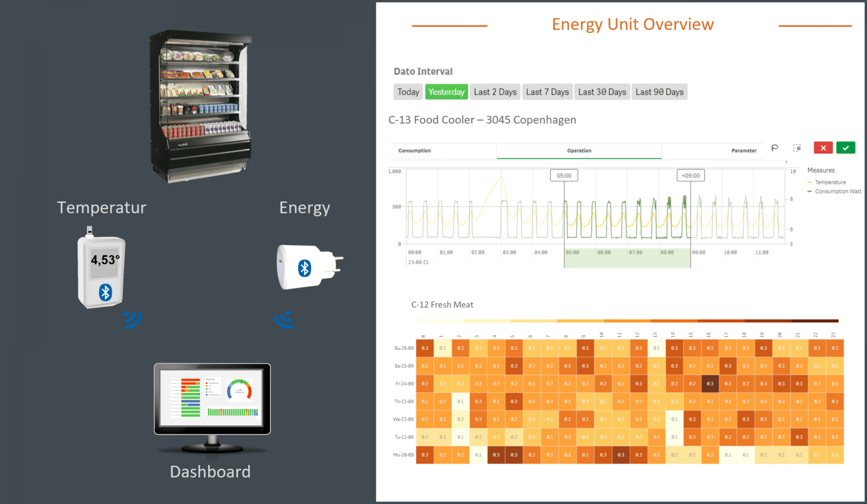Click the Dato Interval label
Image resolution: width=867 pixels, height=504 pixels.
[x=423, y=71]
